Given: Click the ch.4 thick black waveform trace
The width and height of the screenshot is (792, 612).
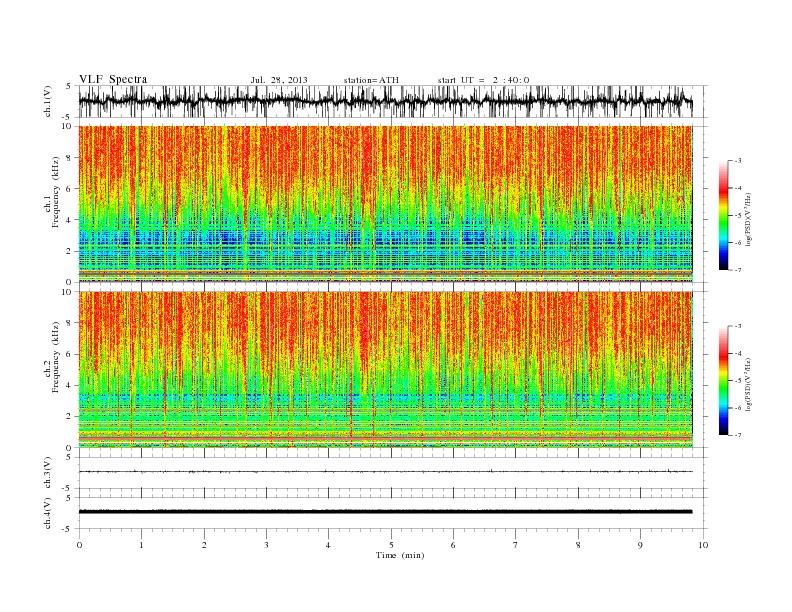Looking at the screenshot, I should [385, 512].
